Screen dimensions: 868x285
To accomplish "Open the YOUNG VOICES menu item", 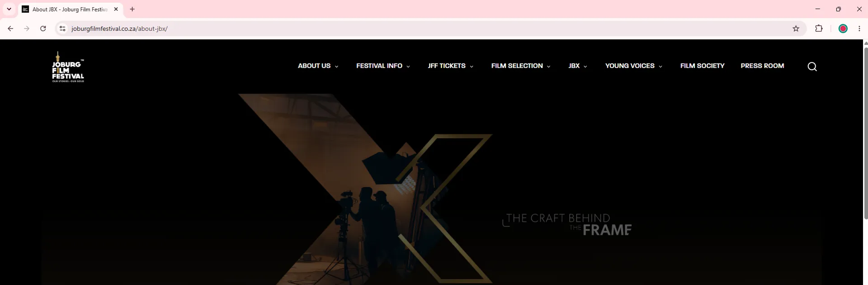I will tap(630, 66).
